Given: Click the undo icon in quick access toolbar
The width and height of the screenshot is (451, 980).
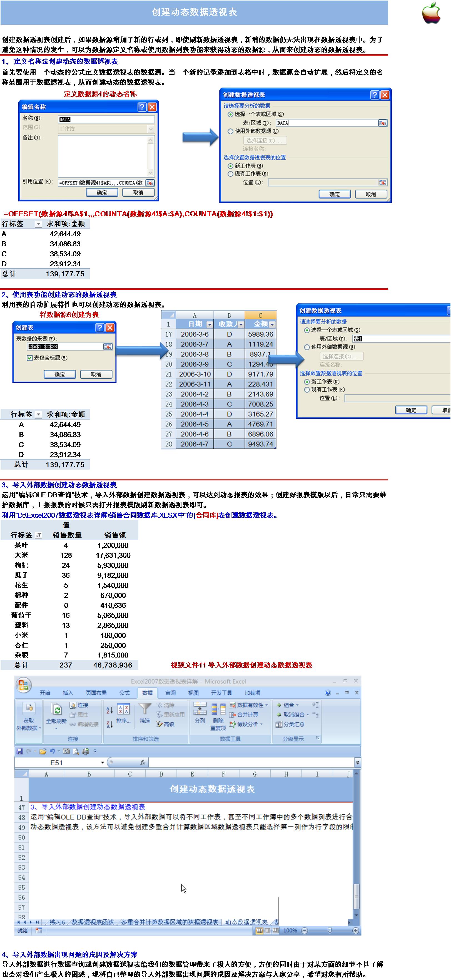Looking at the screenshot, I should coord(52,751).
